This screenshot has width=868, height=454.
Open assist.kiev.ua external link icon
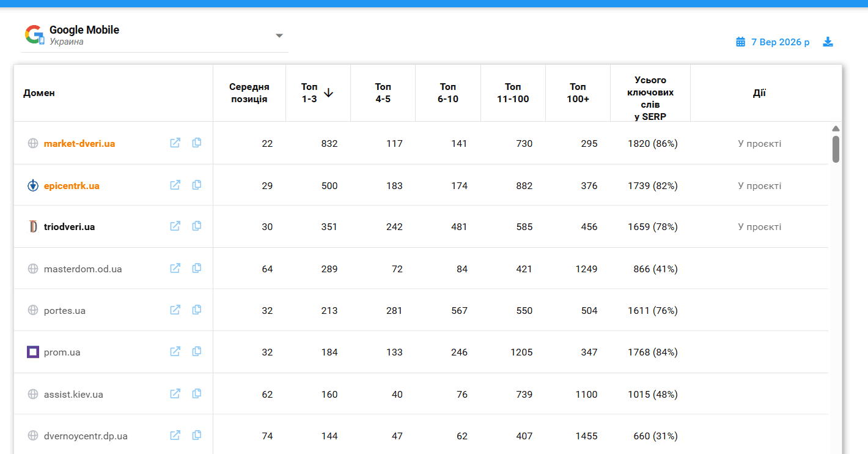pyautogui.click(x=175, y=394)
